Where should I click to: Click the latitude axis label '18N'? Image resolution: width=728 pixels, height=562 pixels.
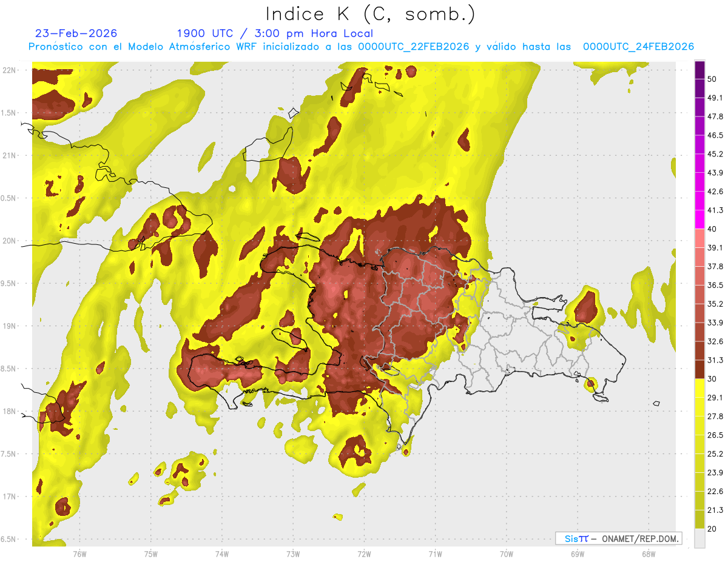click(x=10, y=412)
